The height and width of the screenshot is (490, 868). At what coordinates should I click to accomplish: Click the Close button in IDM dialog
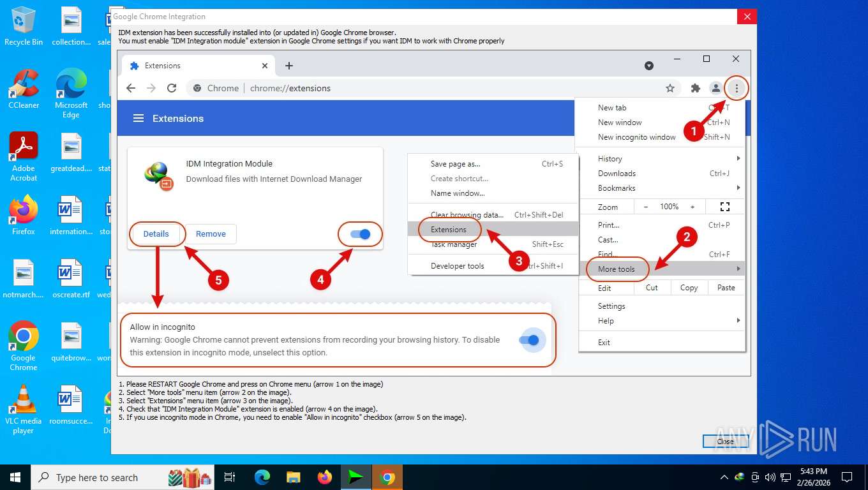point(725,442)
